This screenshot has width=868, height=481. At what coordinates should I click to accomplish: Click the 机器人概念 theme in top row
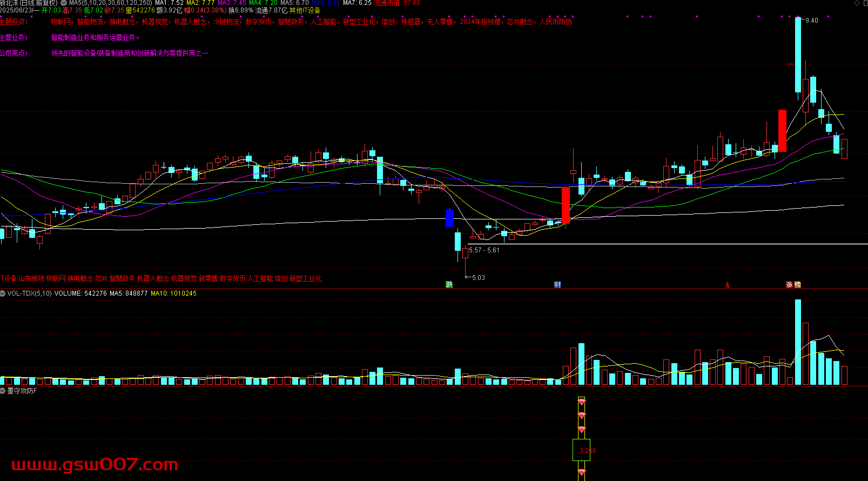click(190, 22)
